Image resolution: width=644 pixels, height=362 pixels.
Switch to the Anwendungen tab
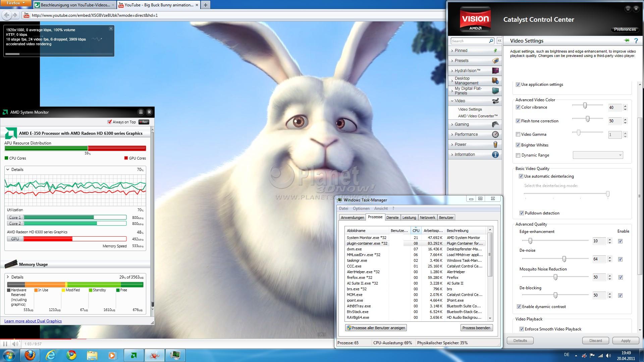point(352,218)
